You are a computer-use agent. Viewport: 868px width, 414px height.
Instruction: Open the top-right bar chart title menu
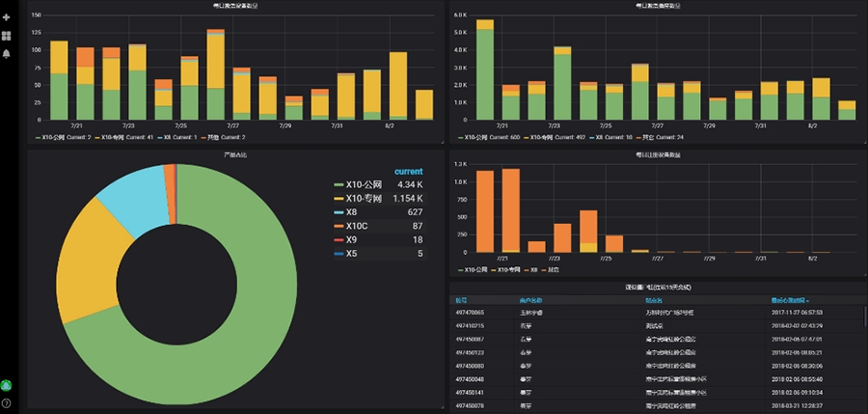tap(656, 6)
